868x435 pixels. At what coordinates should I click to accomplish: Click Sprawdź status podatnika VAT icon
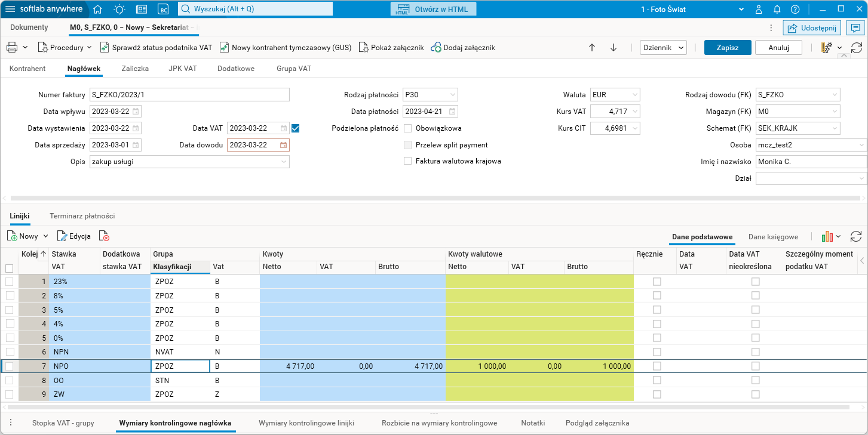105,48
